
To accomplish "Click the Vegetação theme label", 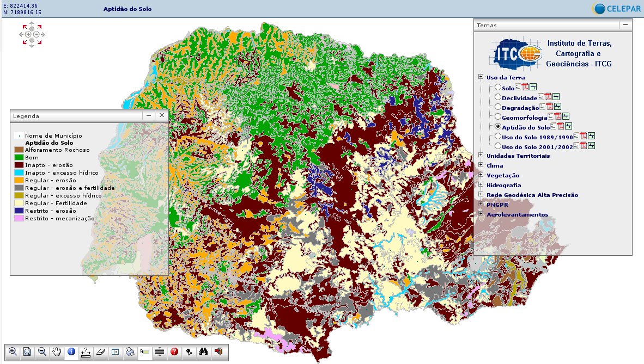I will (502, 176).
